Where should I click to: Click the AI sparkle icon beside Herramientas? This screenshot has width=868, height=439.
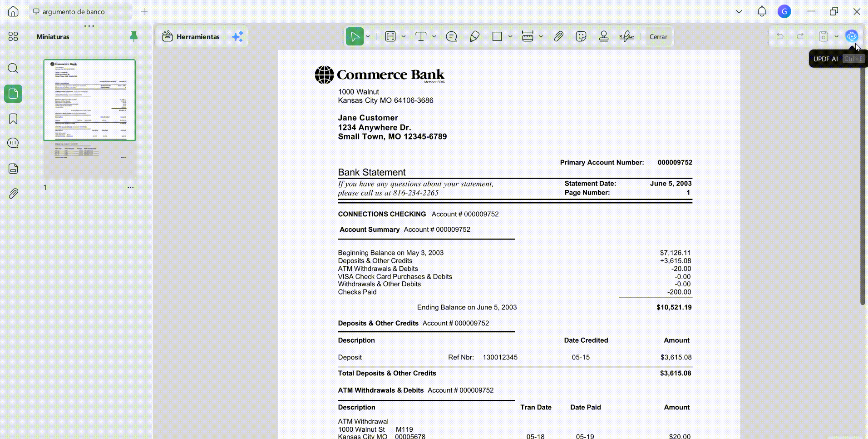237,36
